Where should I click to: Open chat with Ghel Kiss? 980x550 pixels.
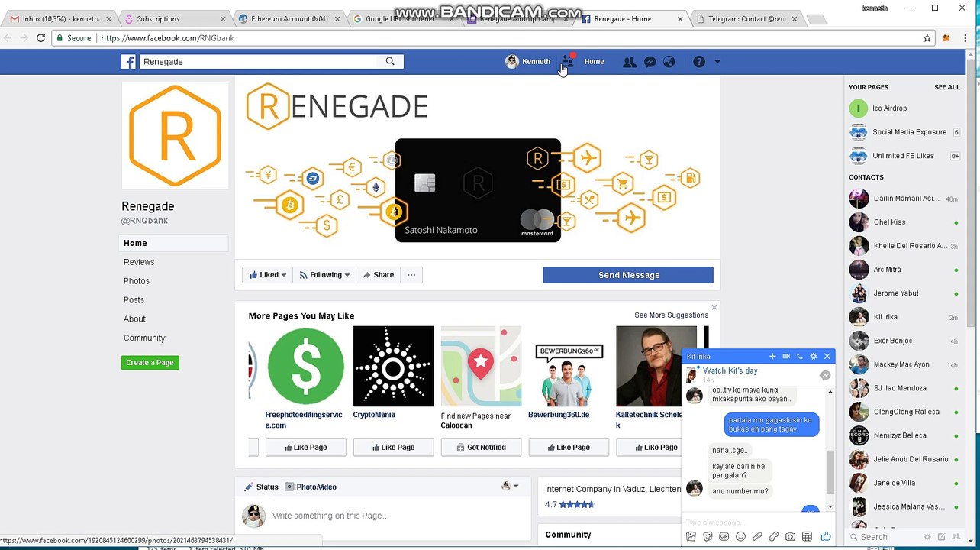coord(904,222)
